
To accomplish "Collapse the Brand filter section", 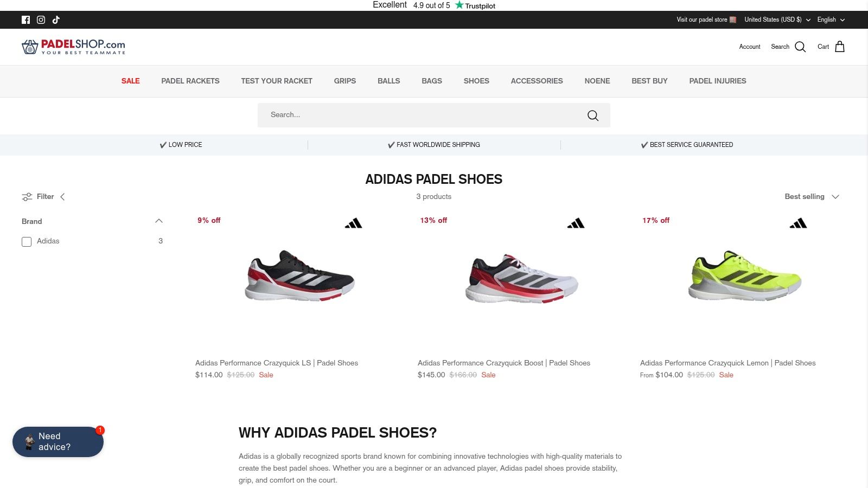I will tap(159, 221).
